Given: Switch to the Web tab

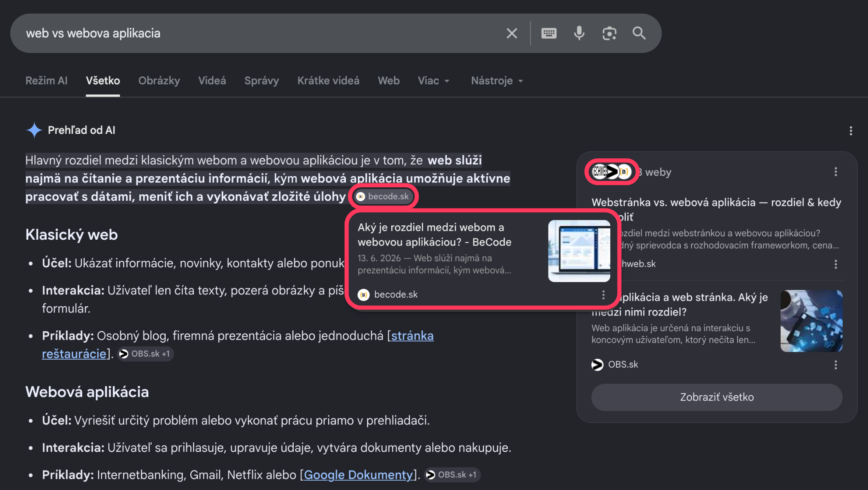Looking at the screenshot, I should tap(389, 80).
